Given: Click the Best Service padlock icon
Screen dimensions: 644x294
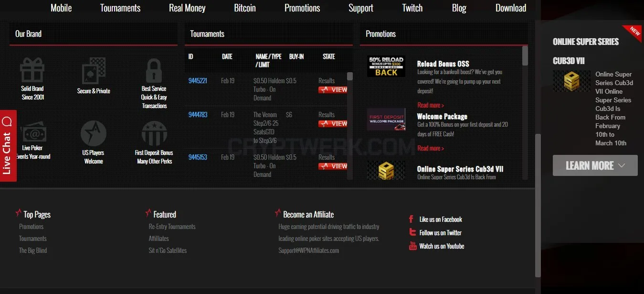Looking at the screenshot, I should pyautogui.click(x=154, y=71).
